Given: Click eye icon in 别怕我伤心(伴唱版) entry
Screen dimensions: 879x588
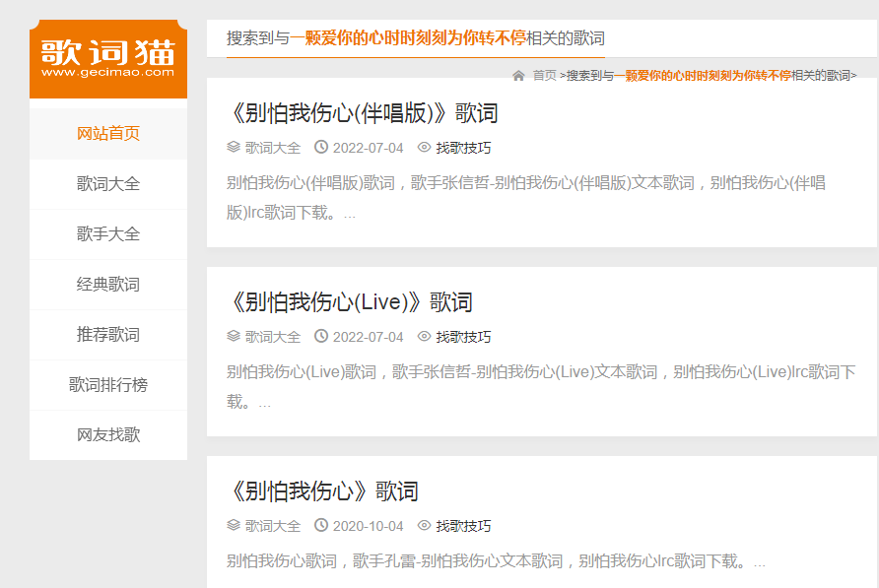Looking at the screenshot, I should coord(425,147).
